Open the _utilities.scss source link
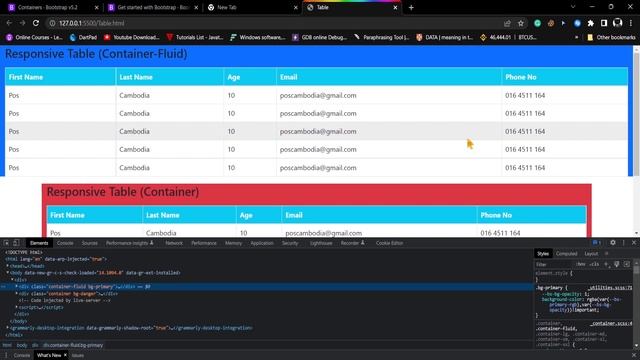The image size is (640, 360). 610,288
